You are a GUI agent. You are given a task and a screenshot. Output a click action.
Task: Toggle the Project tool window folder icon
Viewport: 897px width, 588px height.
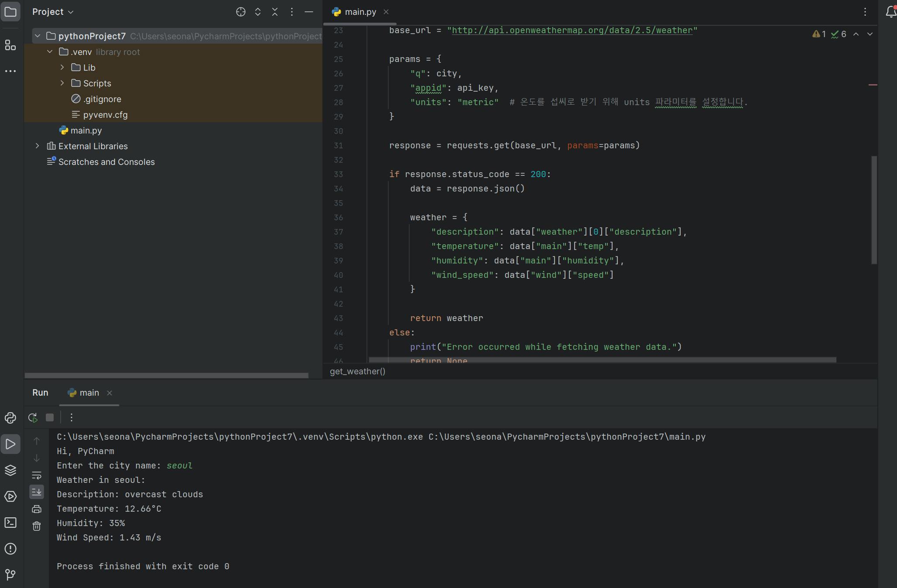(10, 12)
